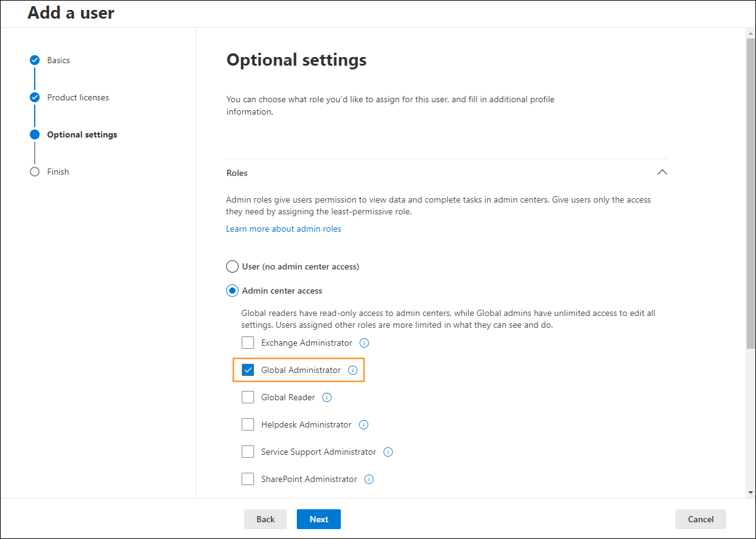The image size is (756, 539).
Task: Click the Finish step circle
Action: pos(35,172)
